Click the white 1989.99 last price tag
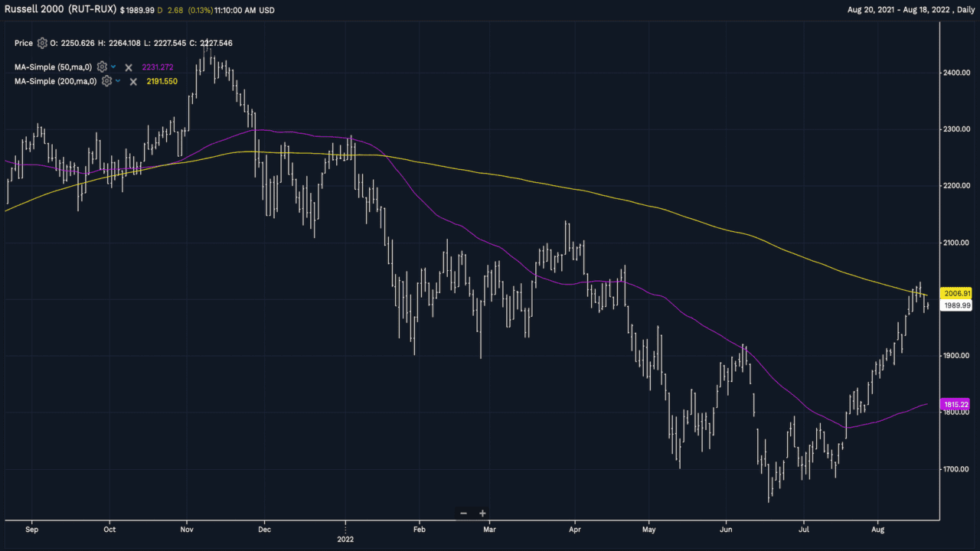The width and height of the screenshot is (980, 551). point(957,305)
